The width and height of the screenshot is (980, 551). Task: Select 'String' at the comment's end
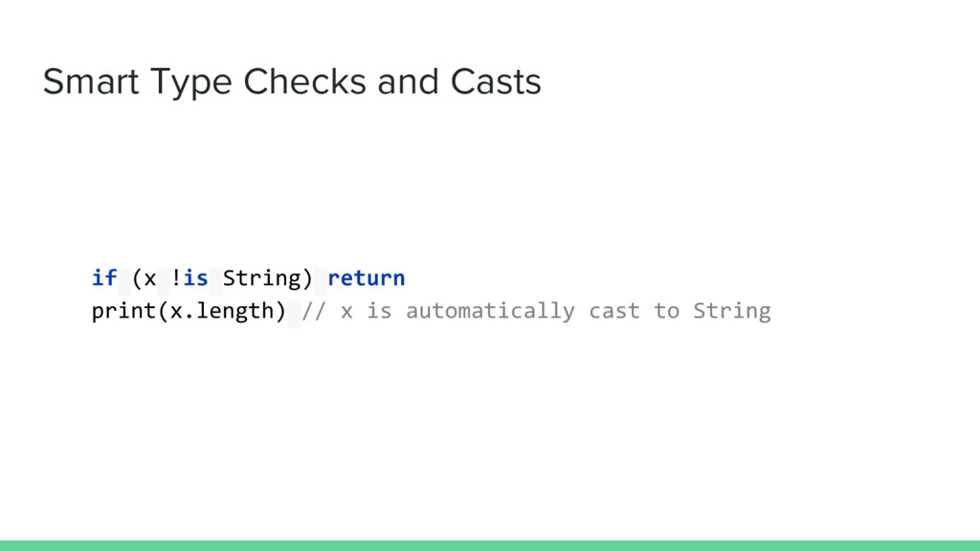[x=732, y=311]
